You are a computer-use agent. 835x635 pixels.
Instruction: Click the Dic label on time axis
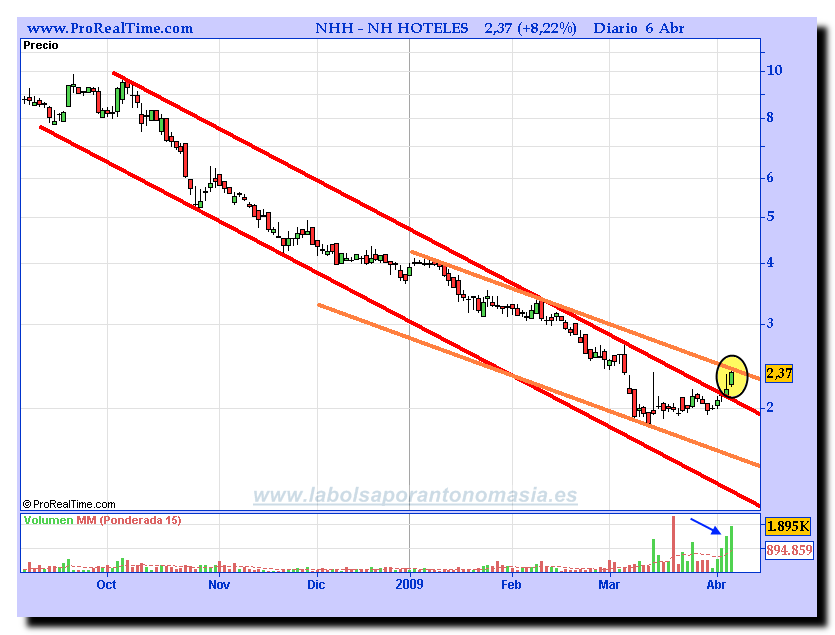tap(316, 584)
